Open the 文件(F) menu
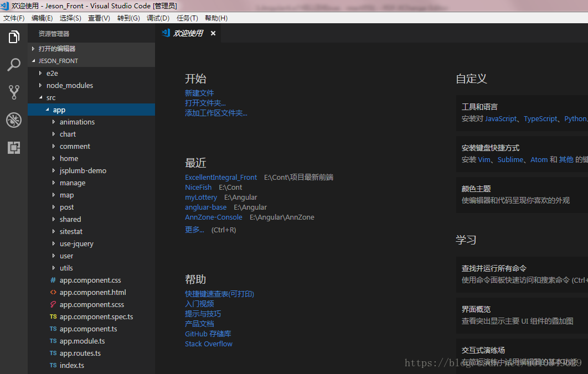 coord(14,18)
